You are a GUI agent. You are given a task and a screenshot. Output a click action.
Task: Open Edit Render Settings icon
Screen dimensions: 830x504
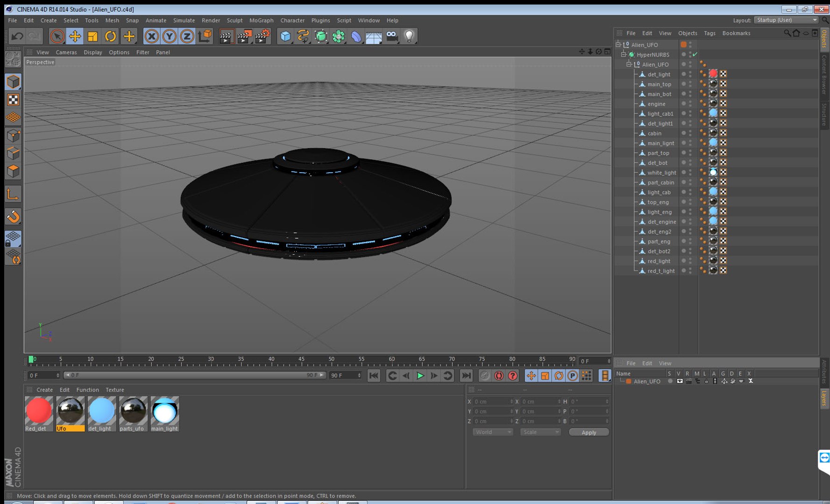[263, 36]
